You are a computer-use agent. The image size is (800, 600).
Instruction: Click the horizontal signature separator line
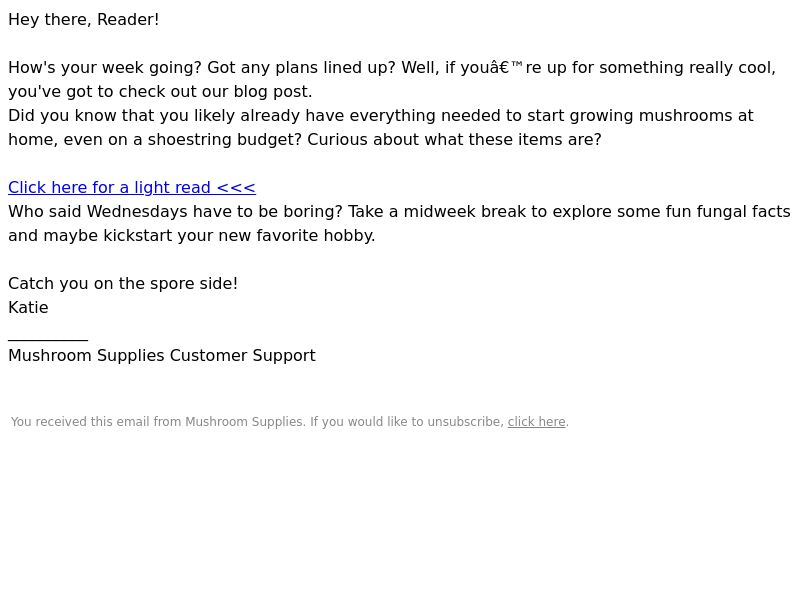(x=48, y=339)
